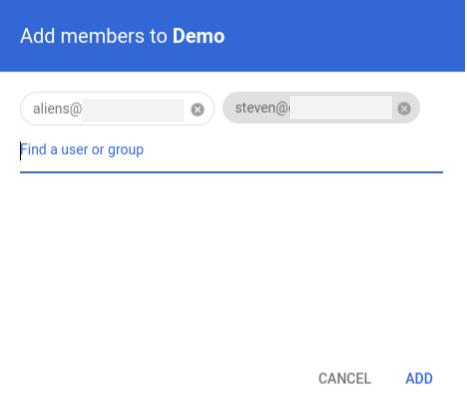Screen dimensions: 467x397
Task: Click the "steven@" text inside second chip
Action: 262,108
